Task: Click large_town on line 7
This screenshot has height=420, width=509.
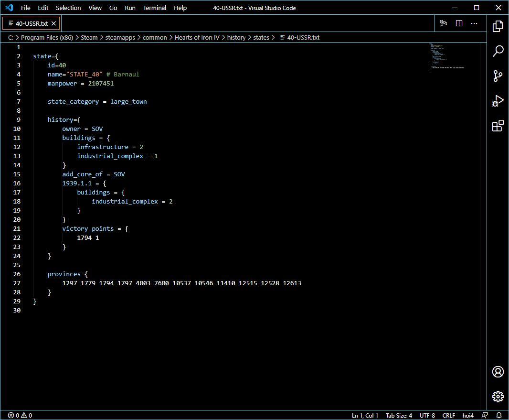Action: (128, 102)
